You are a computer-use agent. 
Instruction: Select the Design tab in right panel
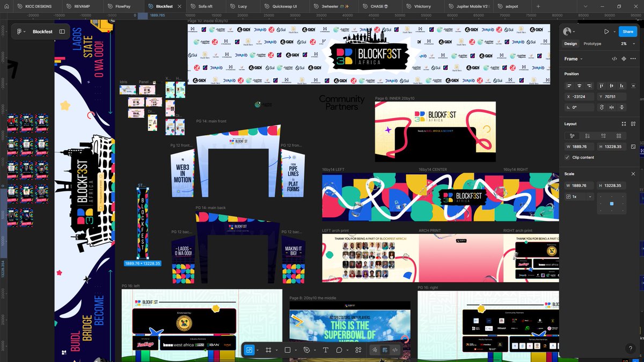(570, 43)
